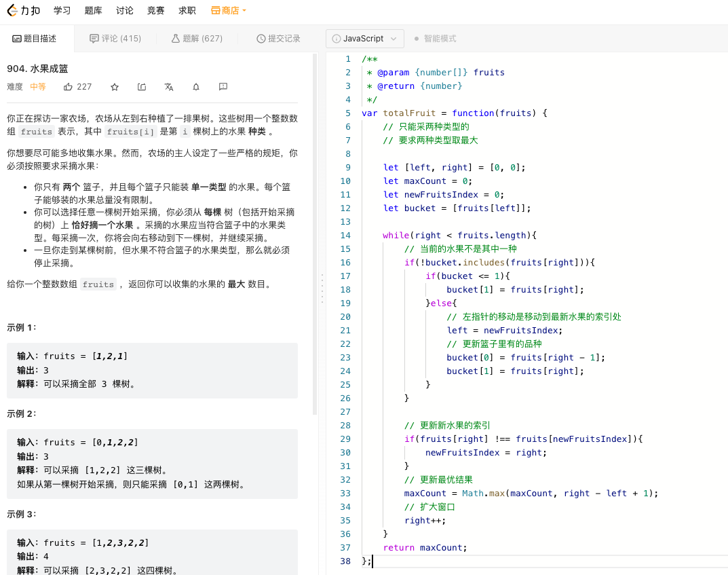Viewport: 728px width, 575px height.
Task: Switch language with the translate icon
Action: point(169,87)
